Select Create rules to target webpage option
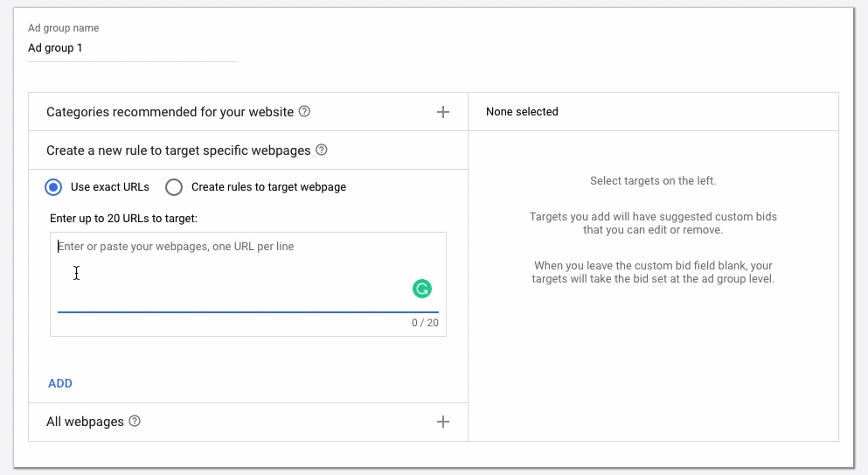The width and height of the screenshot is (868, 475). point(174,187)
